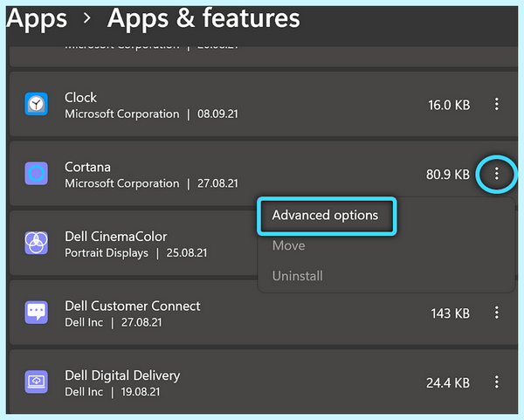Click the 80.9 KB size value
This screenshot has height=420, width=524.
click(448, 175)
